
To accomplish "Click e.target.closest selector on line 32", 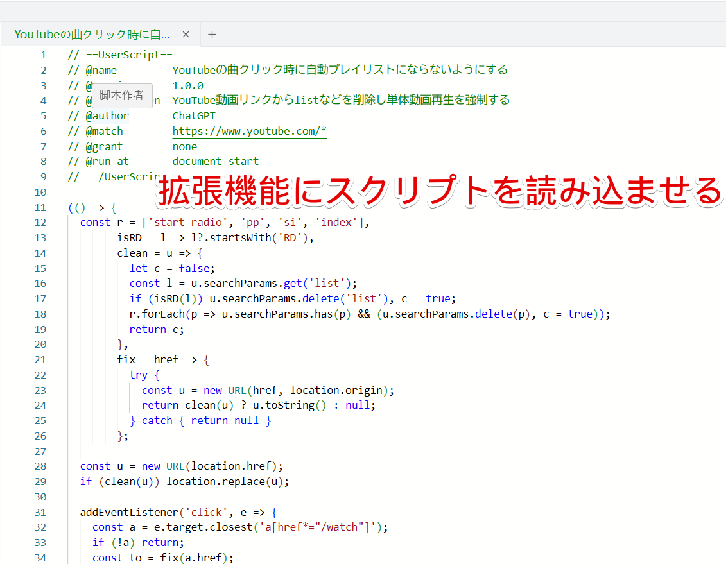I will [x=268, y=527].
